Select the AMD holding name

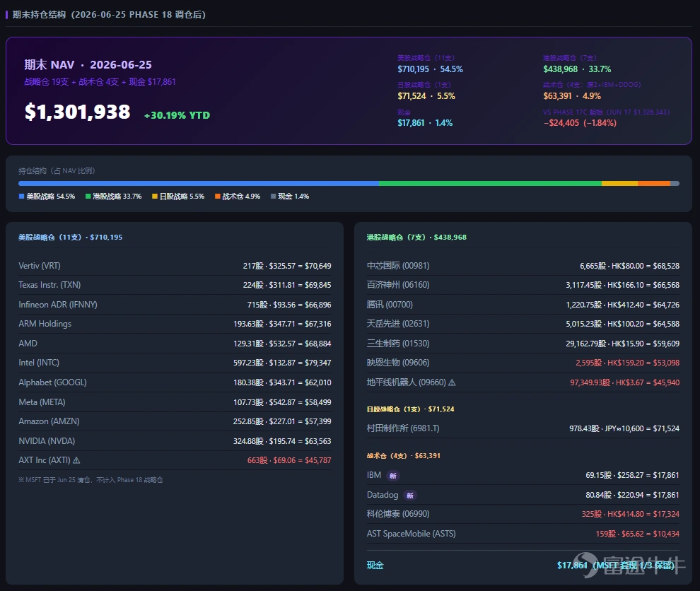tap(28, 344)
